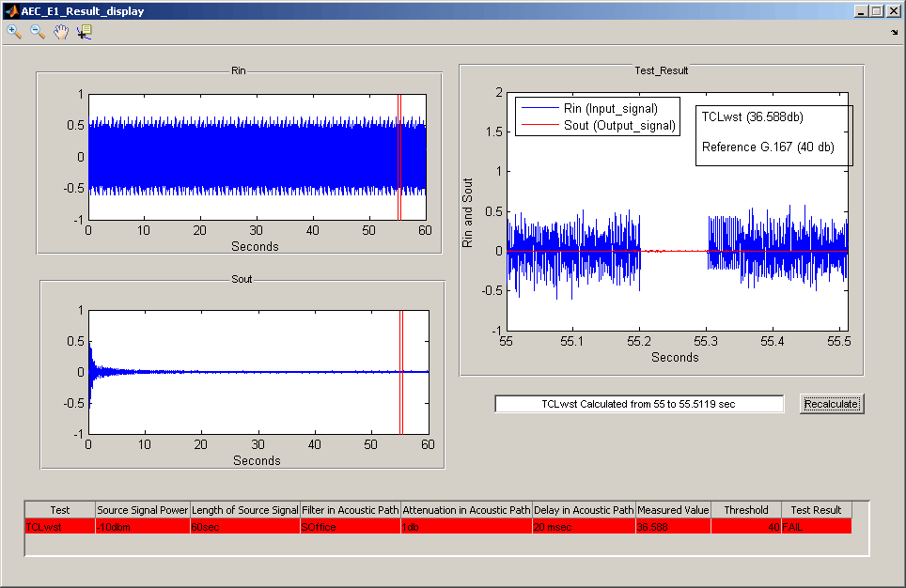
Task: Click the TCLwst calculation range text field
Action: click(x=639, y=403)
